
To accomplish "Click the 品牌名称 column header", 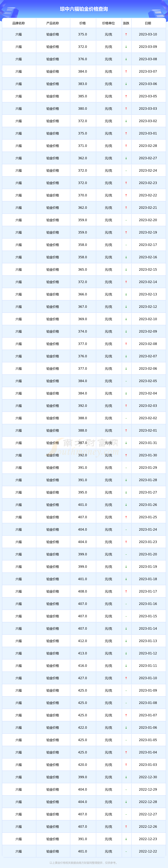I will pos(18,23).
